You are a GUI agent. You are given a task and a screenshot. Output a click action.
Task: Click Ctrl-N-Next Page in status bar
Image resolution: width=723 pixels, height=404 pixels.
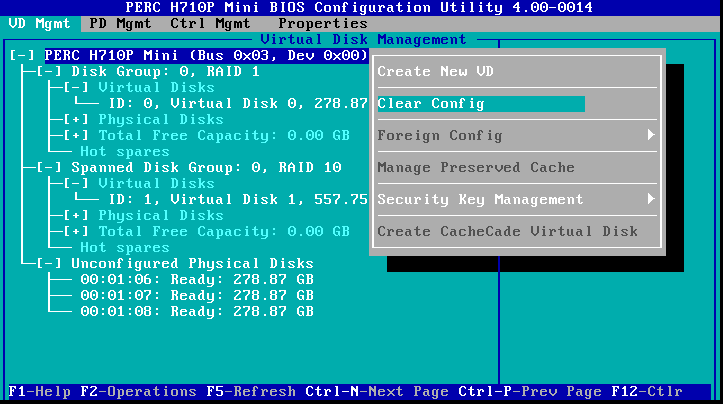click(x=377, y=392)
